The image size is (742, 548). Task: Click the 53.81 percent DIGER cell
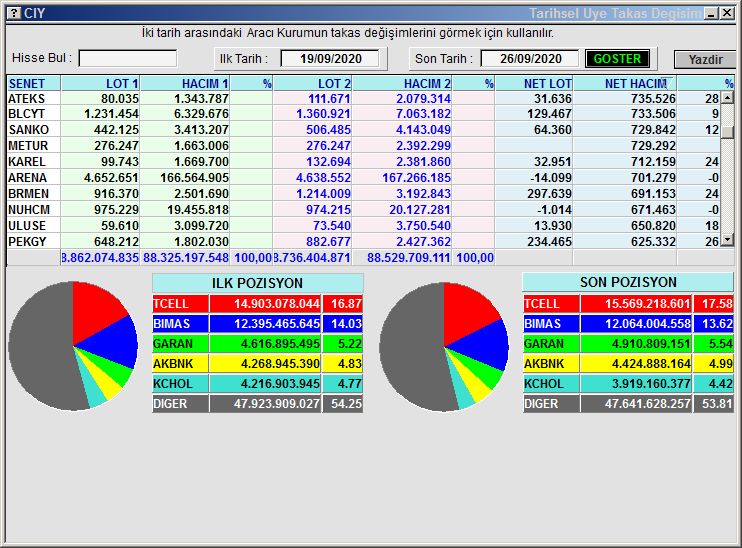(714, 404)
